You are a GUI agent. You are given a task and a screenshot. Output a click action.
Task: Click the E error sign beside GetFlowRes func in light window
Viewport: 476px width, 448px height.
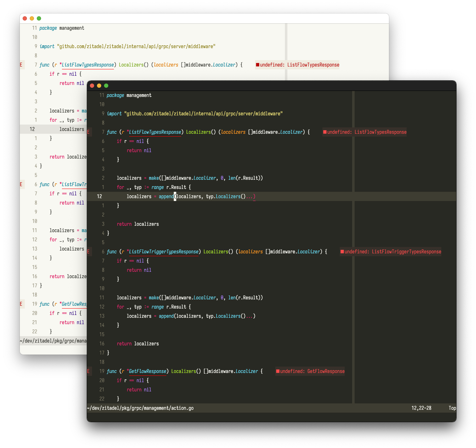click(21, 304)
